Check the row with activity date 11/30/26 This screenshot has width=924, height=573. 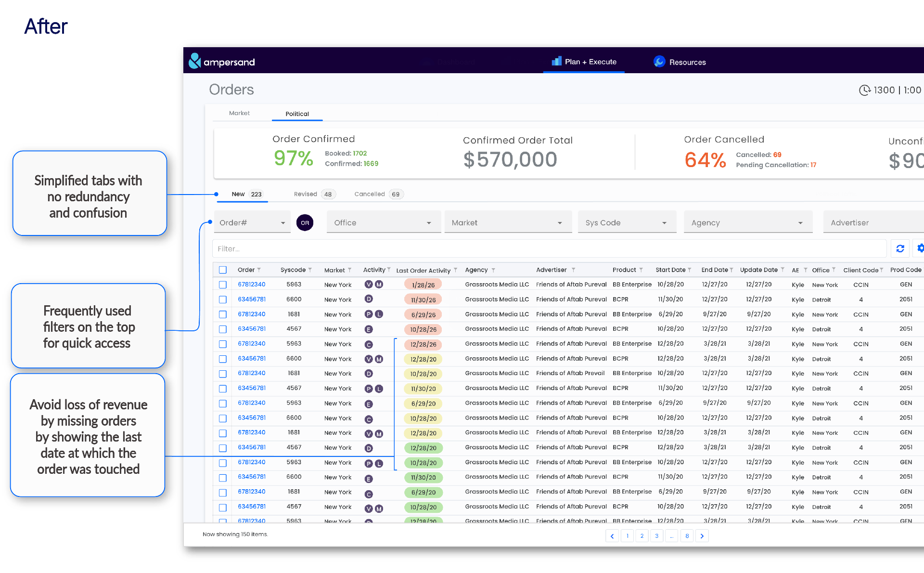coord(223,300)
